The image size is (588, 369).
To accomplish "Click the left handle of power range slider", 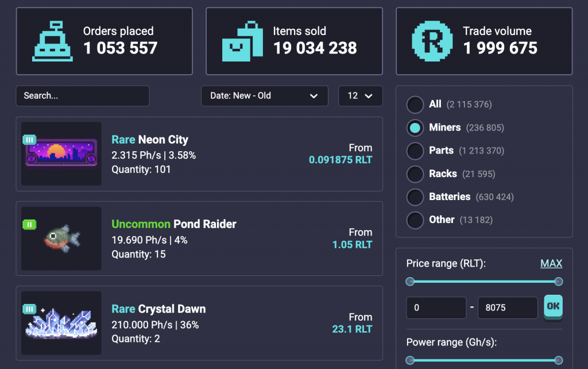I will pos(410,360).
